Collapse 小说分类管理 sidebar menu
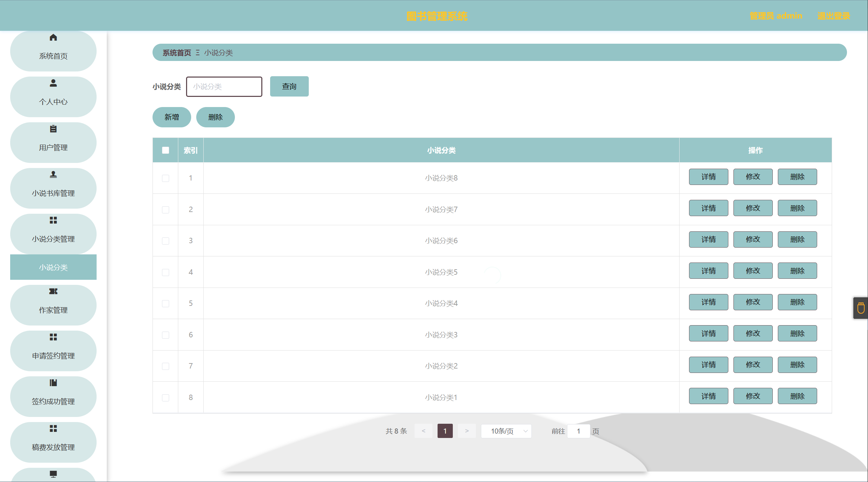 click(53, 234)
